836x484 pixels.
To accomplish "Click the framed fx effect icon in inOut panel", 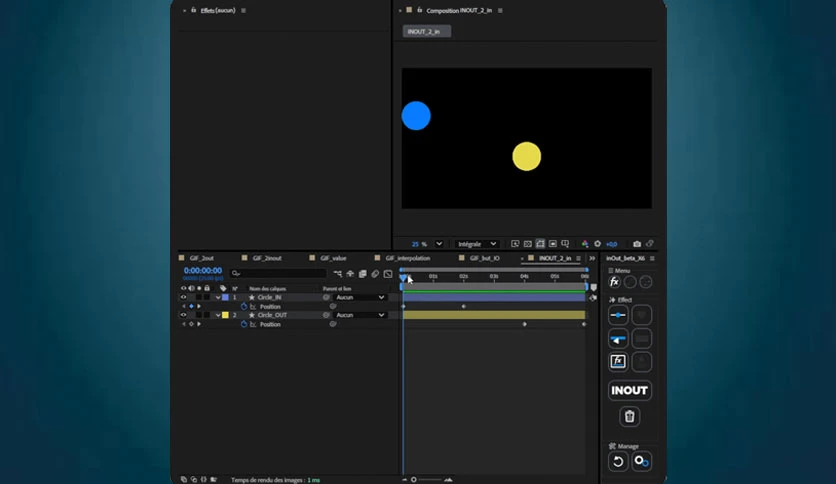I will tap(618, 362).
